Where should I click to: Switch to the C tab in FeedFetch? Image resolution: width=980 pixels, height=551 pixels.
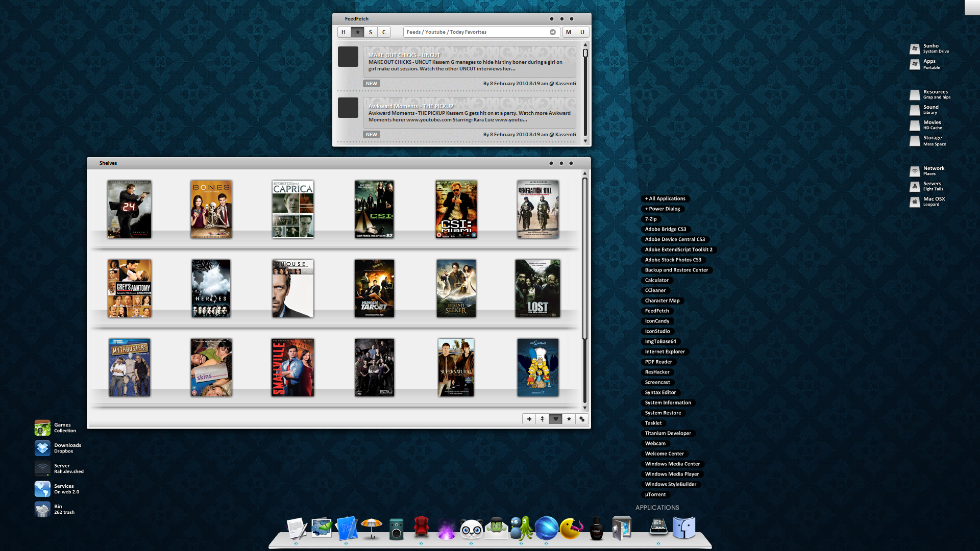coord(384,32)
